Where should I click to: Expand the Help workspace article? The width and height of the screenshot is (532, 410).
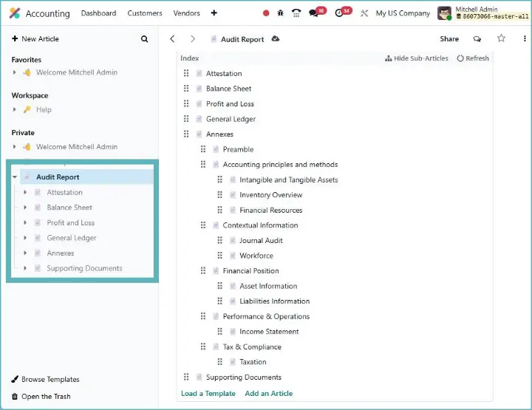(14, 109)
